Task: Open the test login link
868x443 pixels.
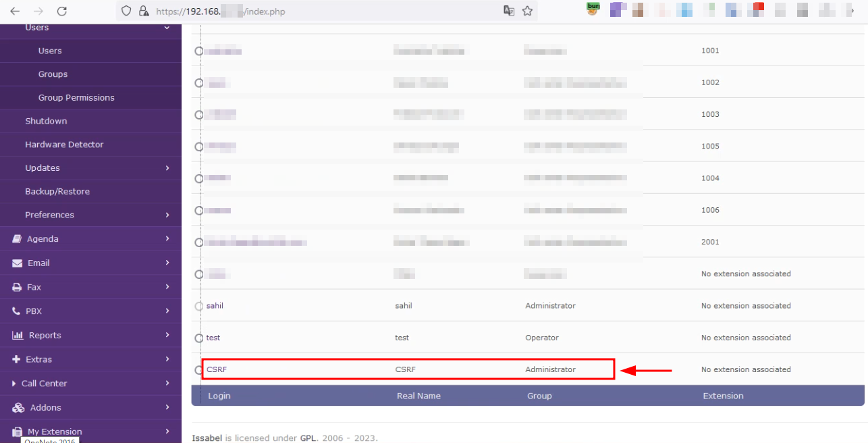Action: click(213, 338)
